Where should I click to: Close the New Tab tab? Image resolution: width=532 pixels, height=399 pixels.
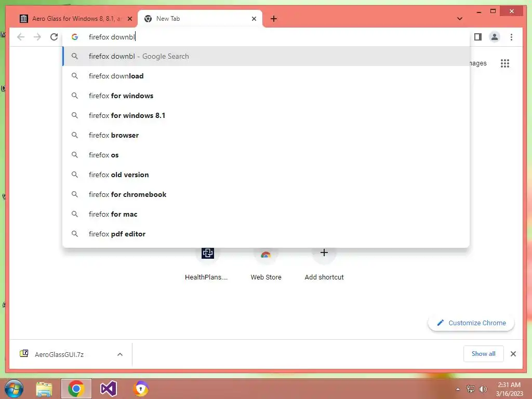[254, 19]
